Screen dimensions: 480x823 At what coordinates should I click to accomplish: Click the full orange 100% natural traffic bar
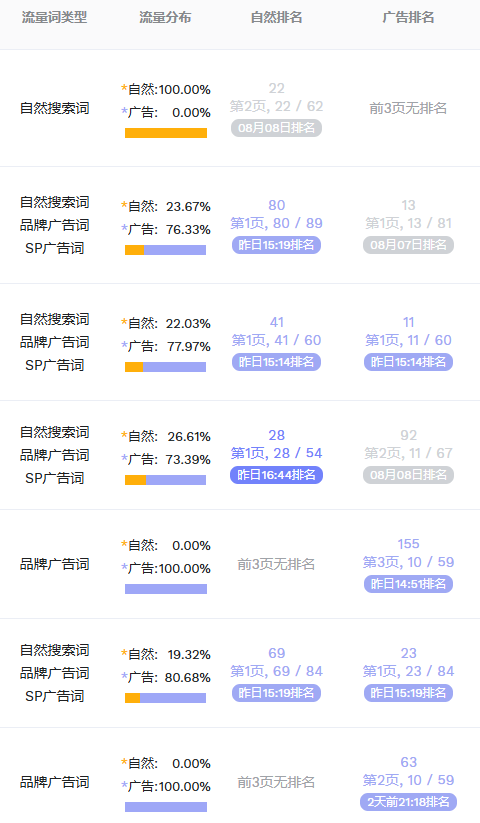click(x=166, y=133)
